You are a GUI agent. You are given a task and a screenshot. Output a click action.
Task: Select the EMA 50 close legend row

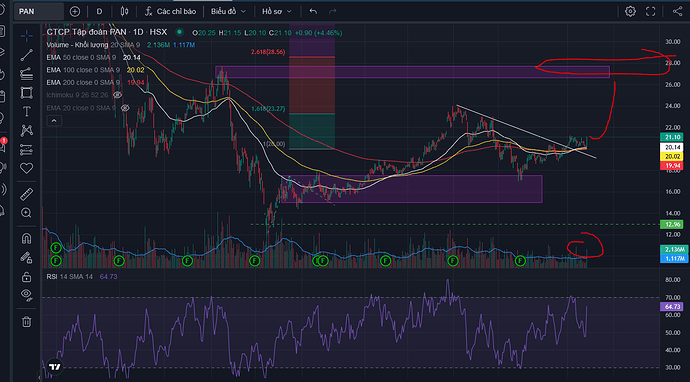coord(93,57)
